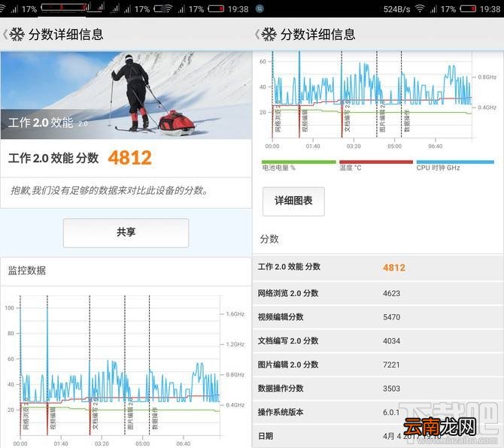Tap the 4623 web browsing score value

(x=391, y=293)
